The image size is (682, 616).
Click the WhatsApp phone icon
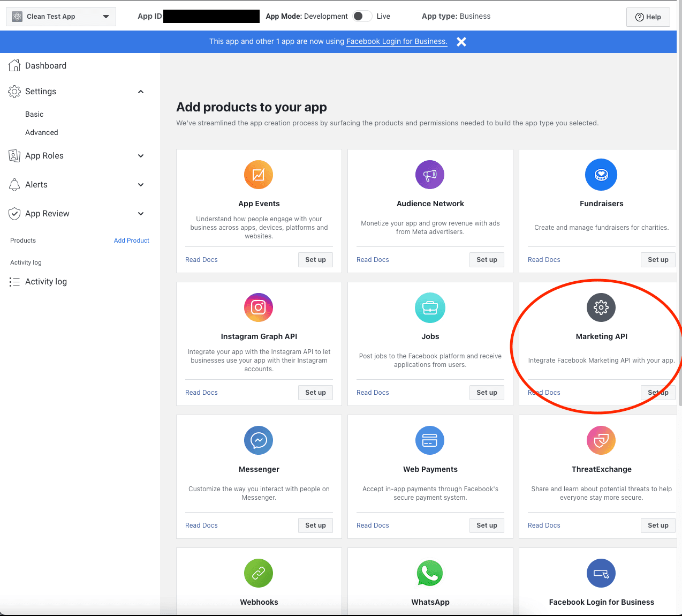point(430,573)
